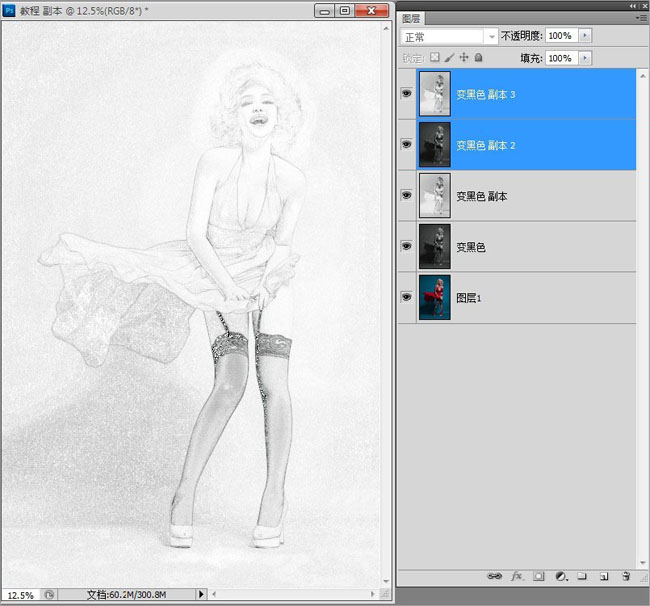Lock image pixels brush icon
The image size is (650, 606).
point(449,57)
